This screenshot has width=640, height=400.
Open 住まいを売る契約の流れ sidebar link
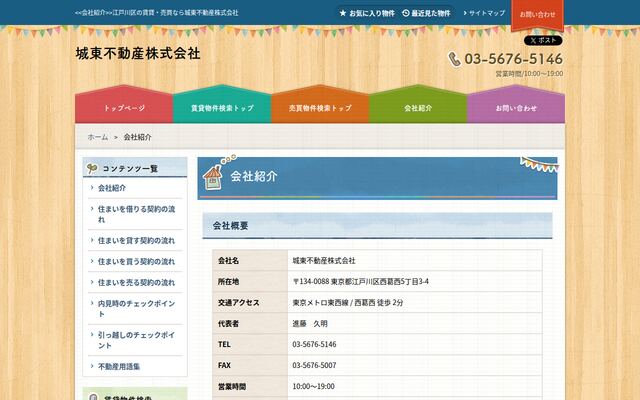click(x=136, y=282)
